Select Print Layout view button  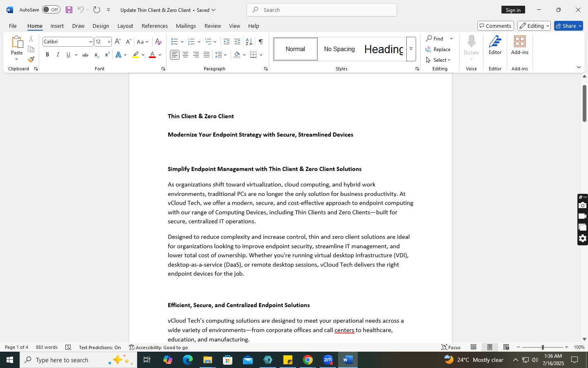(490, 347)
